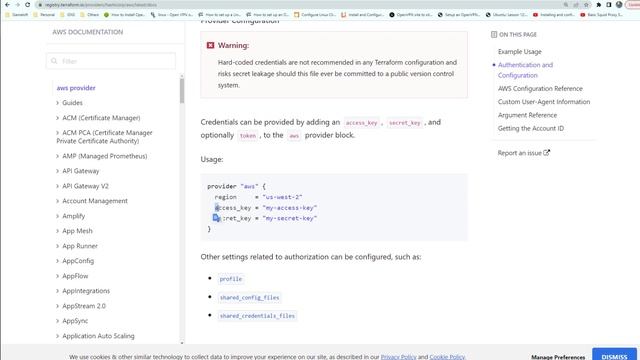Image resolution: width=640 pixels, height=360 pixels.
Task: Expand the AMP (Managed Prometheus) chevron
Action: 57,156
